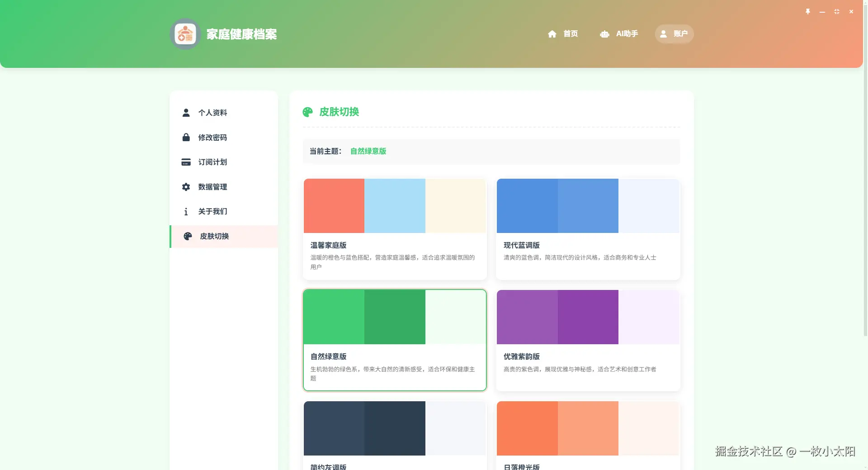
Task: Switch to the 现代蓝调版 theme
Action: 588,228
